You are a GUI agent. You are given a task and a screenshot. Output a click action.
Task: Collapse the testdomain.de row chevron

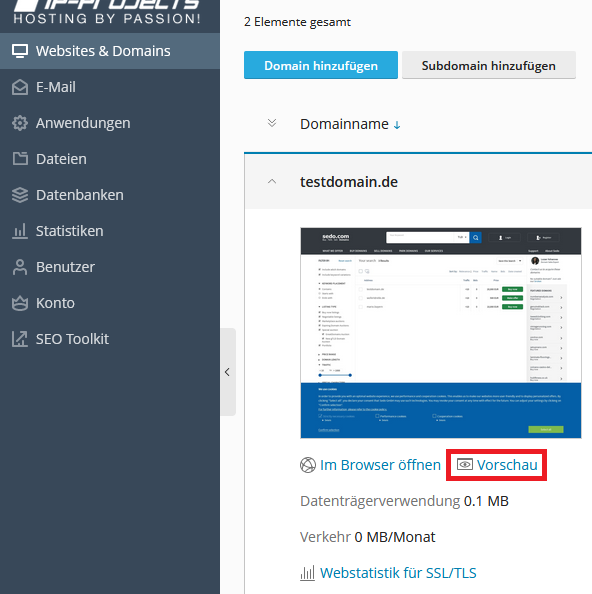(272, 182)
